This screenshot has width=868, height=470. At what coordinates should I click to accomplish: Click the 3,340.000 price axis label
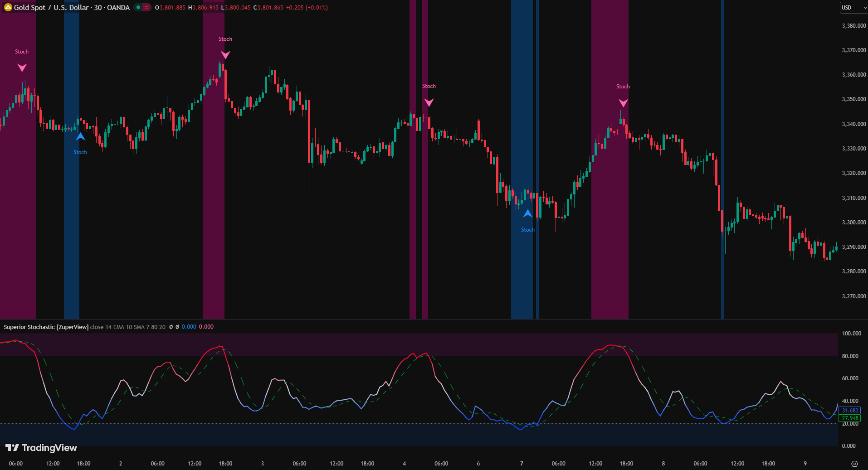(853, 124)
